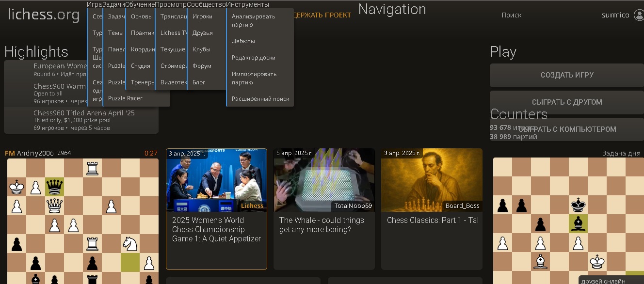Open Форум from the community menu

(x=201, y=66)
